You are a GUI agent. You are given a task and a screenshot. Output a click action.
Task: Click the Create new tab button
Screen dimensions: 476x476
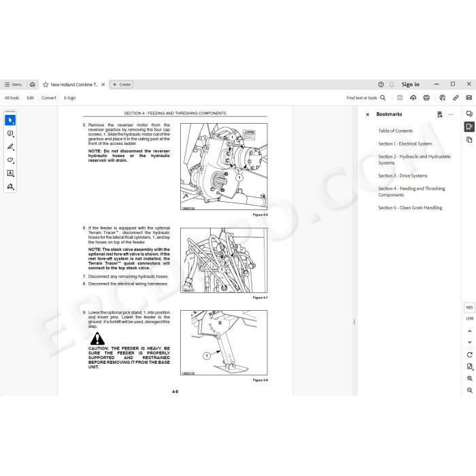[122, 84]
